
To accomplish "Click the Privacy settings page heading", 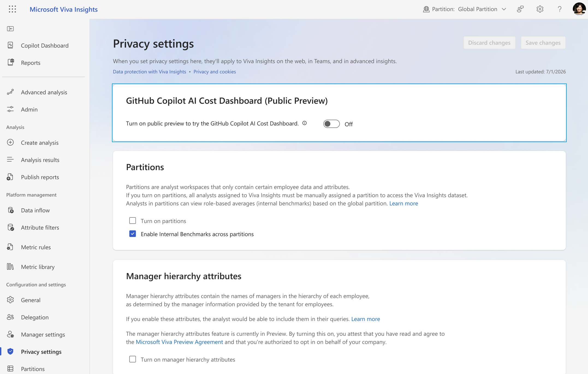I will 153,44.
